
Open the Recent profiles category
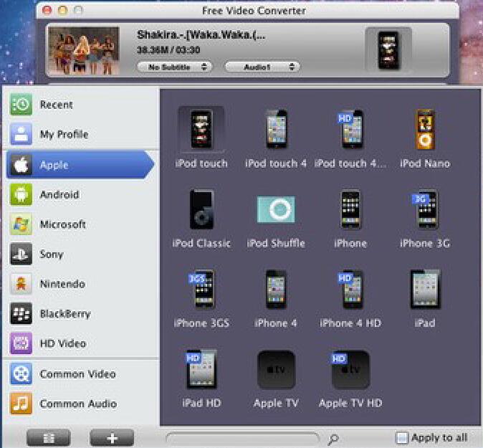[81, 105]
